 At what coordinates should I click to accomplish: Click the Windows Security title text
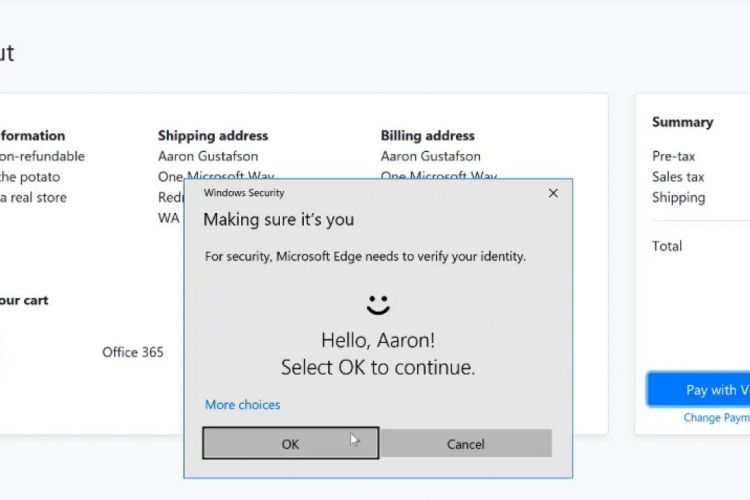coord(244,193)
